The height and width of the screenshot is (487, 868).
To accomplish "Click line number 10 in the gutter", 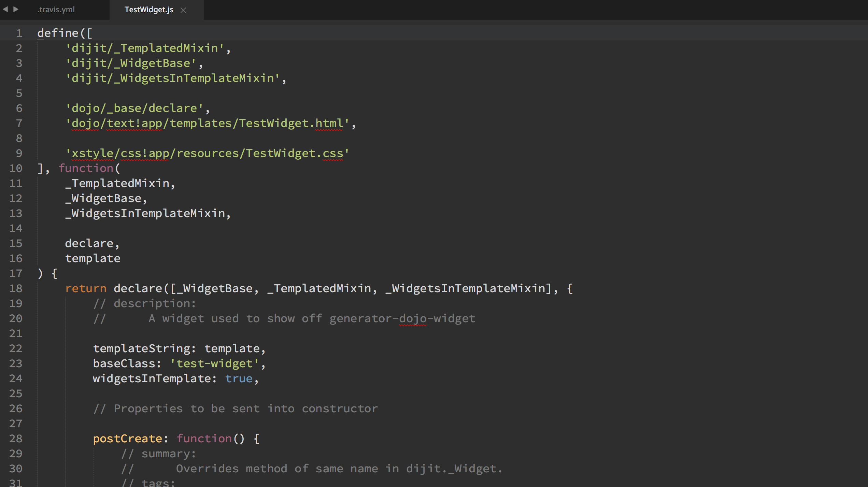I will point(16,168).
